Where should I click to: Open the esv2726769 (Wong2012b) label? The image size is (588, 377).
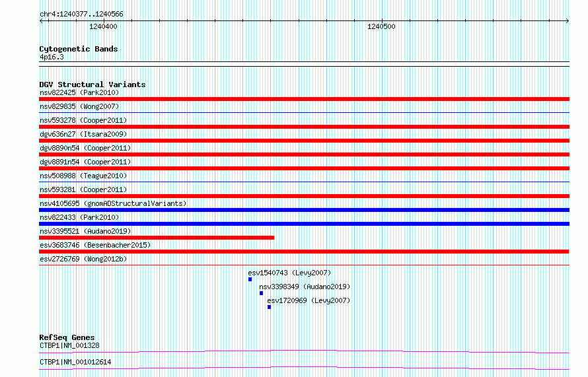tap(83, 259)
